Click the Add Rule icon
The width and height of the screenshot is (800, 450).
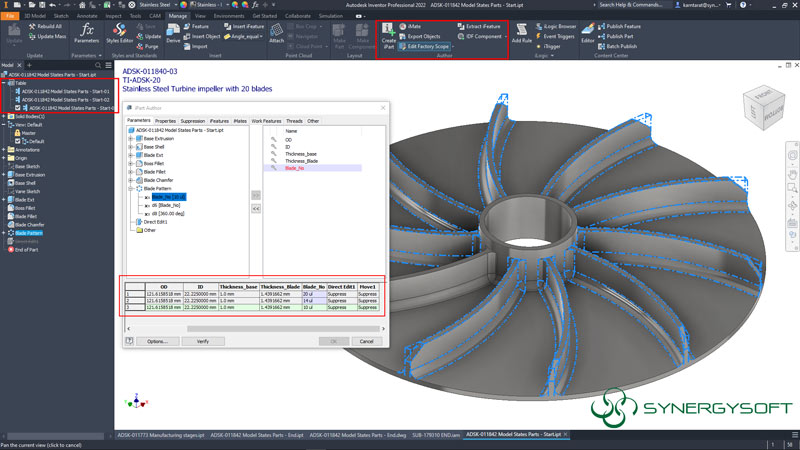pyautogui.click(x=521, y=33)
